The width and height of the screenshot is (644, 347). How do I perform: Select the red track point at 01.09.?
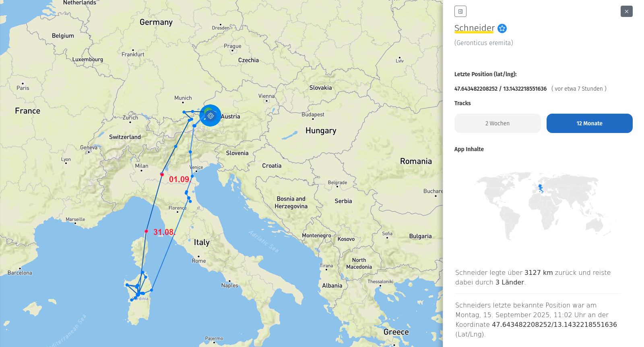(x=162, y=175)
